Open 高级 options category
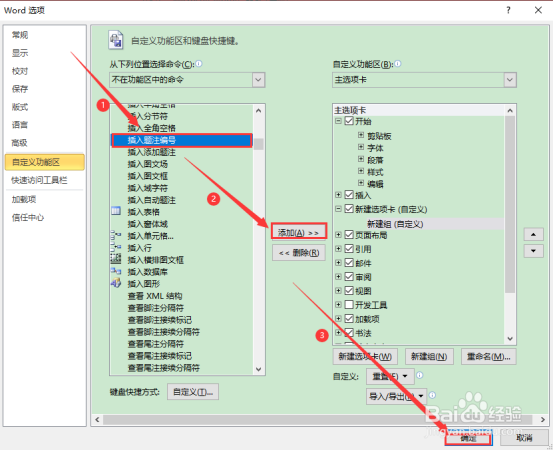 tap(20, 142)
